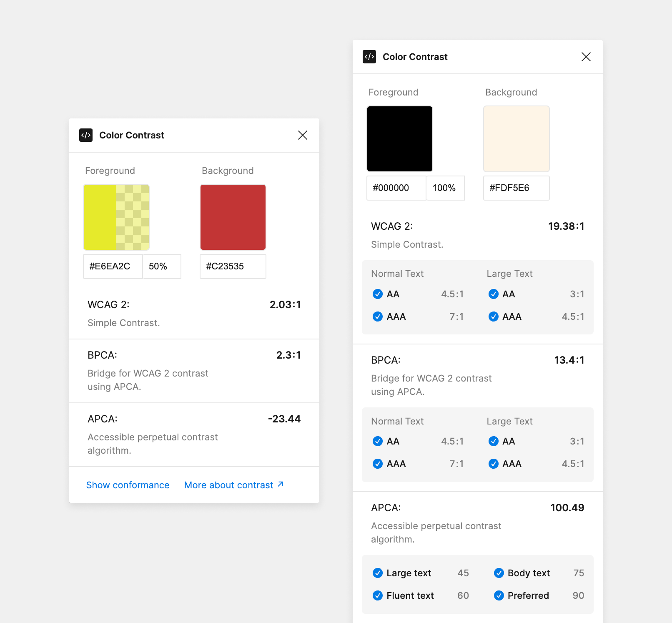This screenshot has height=623, width=672.
Task: Open the foreground opacity field showing 100%
Action: click(x=445, y=188)
